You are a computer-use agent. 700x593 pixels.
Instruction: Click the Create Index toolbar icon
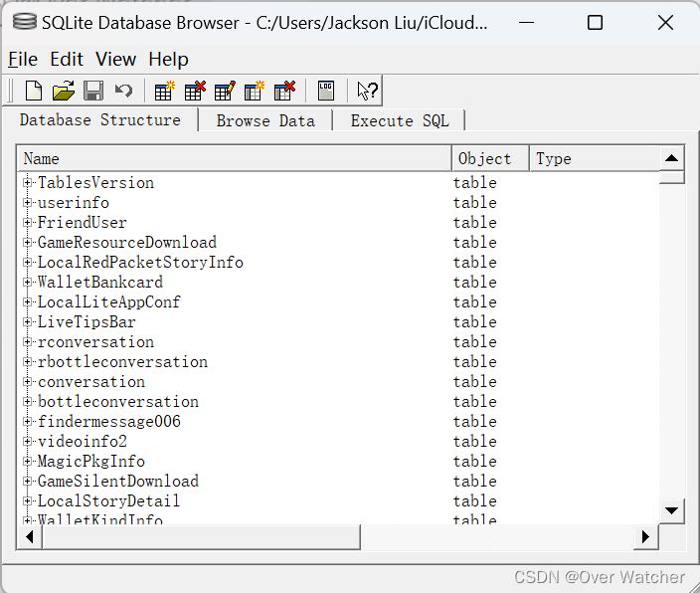[255, 91]
